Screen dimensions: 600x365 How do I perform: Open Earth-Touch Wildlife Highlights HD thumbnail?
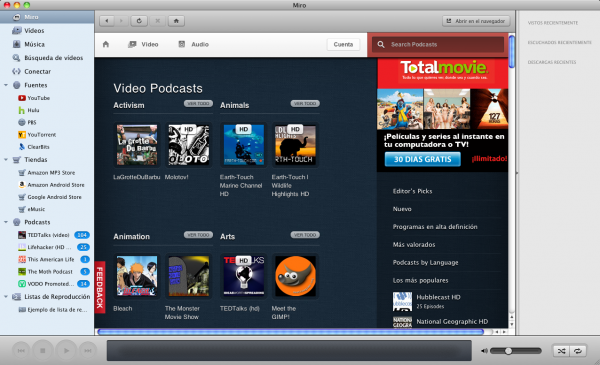(295, 145)
